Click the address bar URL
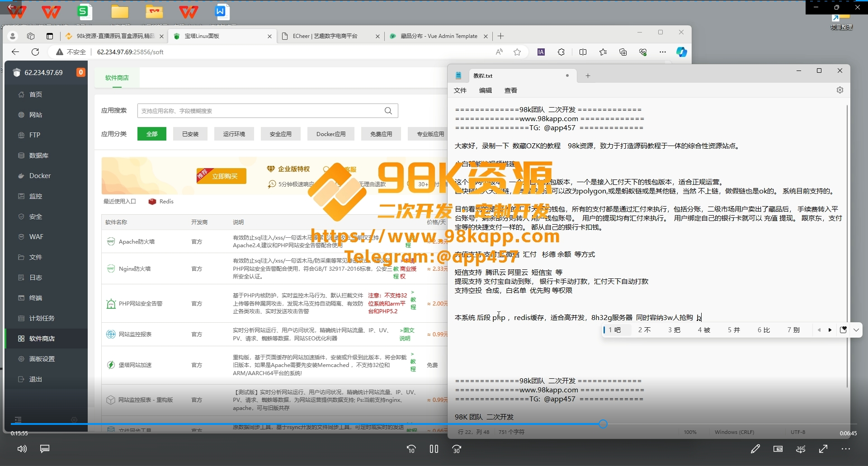The image size is (868, 466). (x=130, y=52)
